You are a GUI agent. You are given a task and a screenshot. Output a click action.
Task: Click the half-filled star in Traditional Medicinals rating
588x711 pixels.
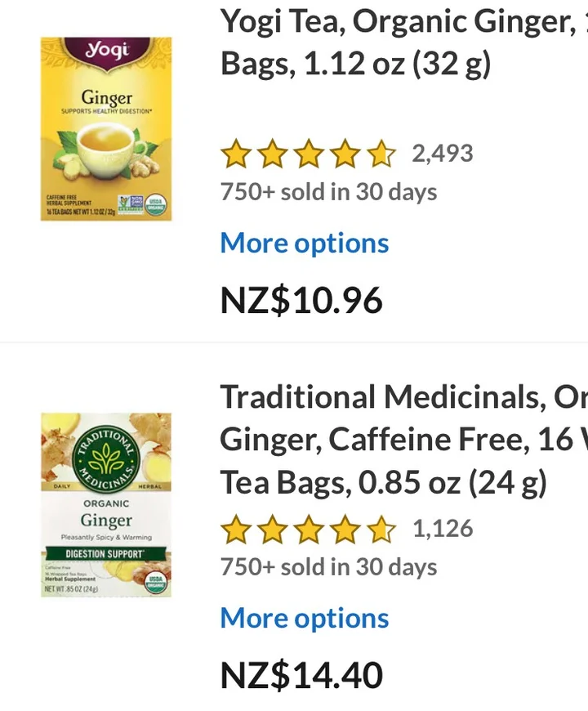(x=381, y=529)
